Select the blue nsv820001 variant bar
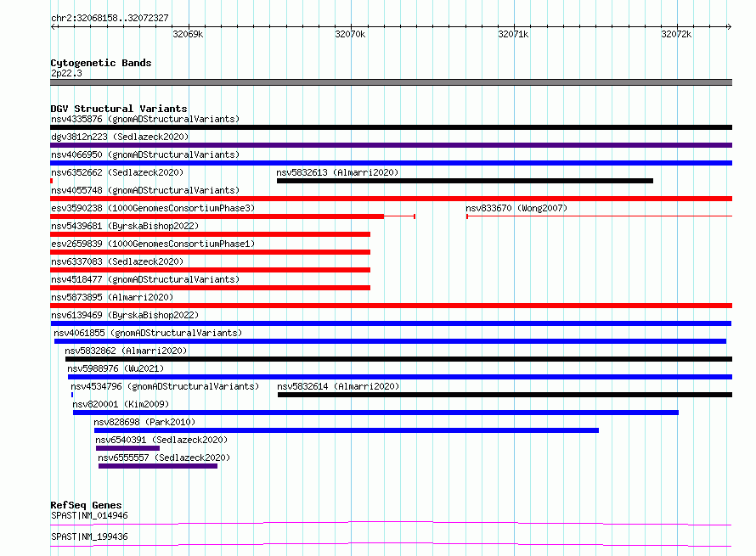Screen dimensions: 756x556 point(375,413)
